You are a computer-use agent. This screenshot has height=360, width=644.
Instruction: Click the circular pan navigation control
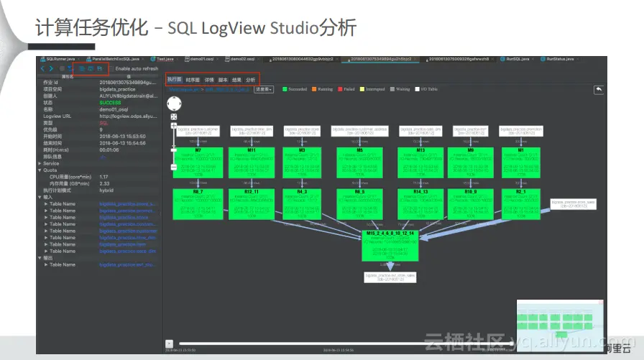tap(174, 103)
